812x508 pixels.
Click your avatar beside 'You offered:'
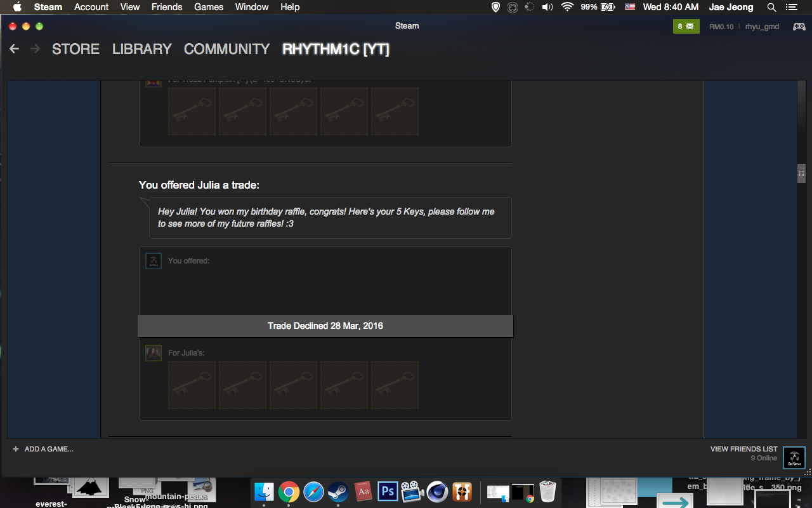tap(154, 261)
